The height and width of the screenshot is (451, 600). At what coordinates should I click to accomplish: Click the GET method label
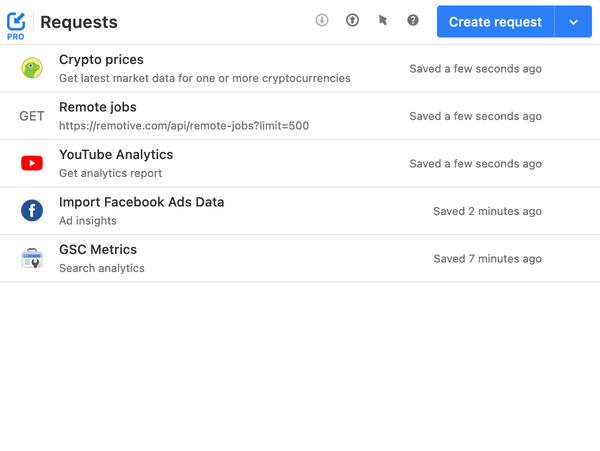tap(32, 116)
